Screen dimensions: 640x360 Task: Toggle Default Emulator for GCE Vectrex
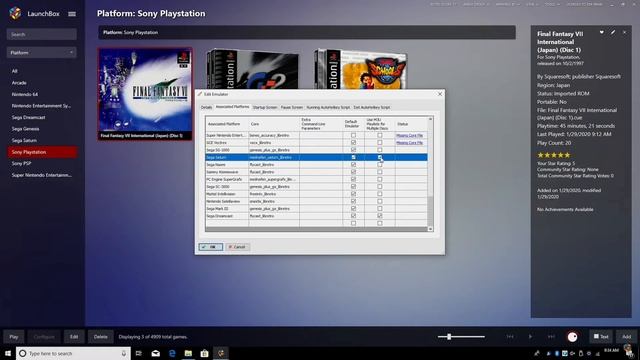click(x=353, y=142)
